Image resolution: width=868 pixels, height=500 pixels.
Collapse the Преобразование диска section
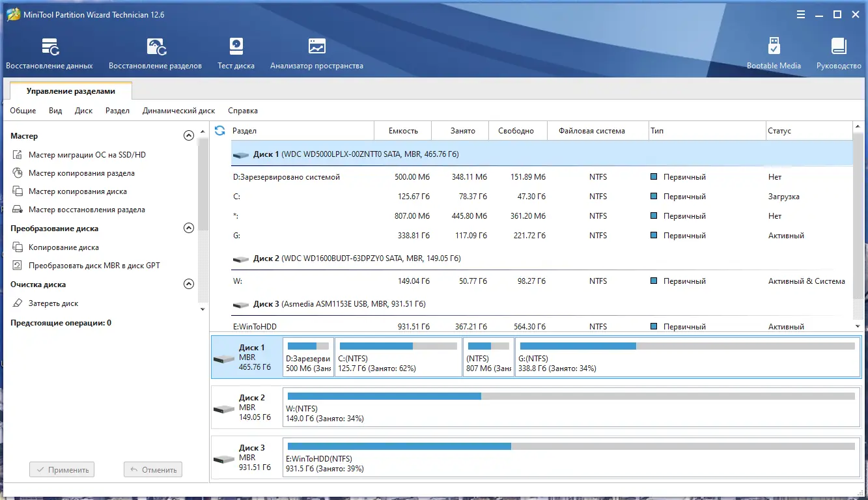(189, 229)
